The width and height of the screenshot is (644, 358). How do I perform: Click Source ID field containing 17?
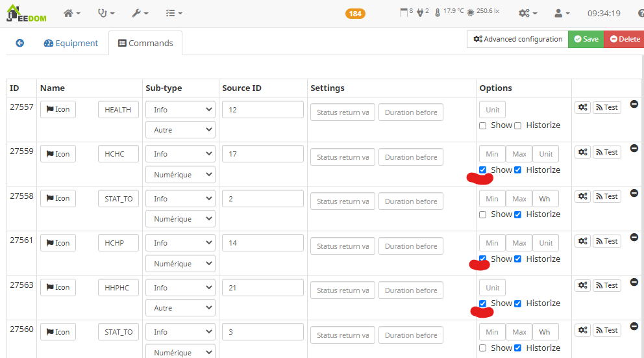262,154
